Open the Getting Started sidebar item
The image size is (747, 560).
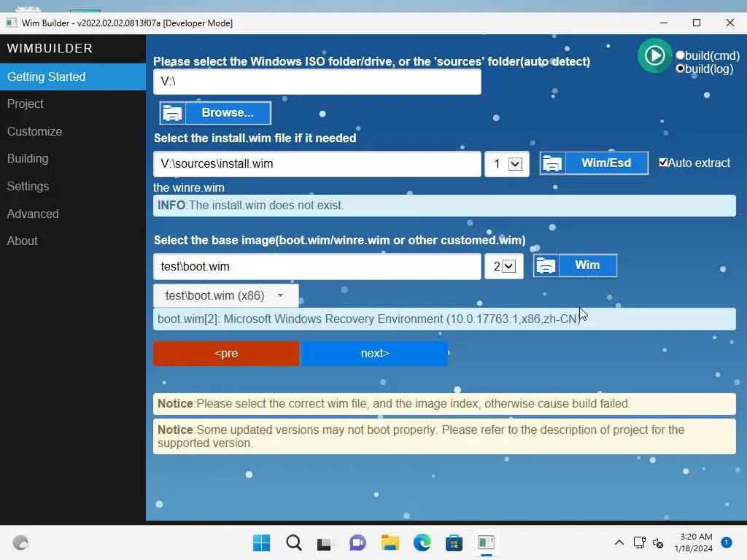tap(73, 77)
